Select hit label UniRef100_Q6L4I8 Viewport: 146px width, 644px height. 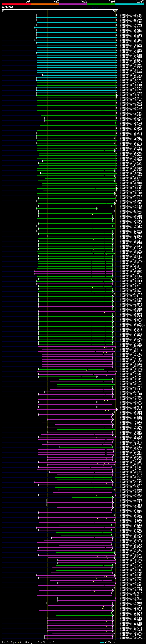click(131, 143)
